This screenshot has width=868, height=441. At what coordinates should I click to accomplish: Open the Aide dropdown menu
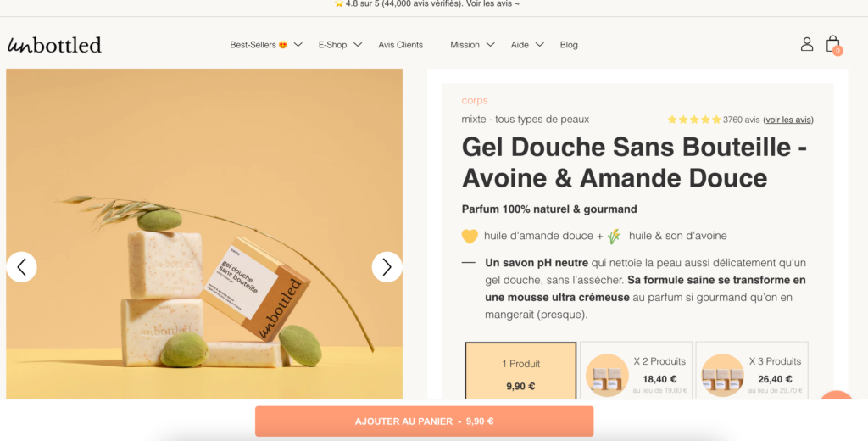527,45
